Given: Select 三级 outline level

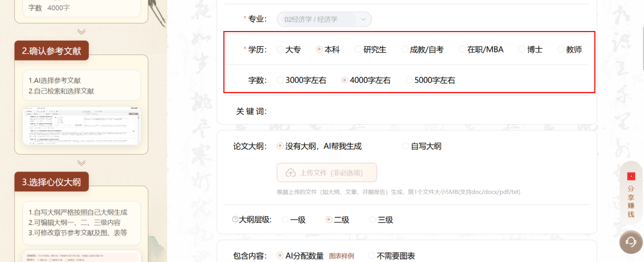Looking at the screenshot, I should tap(373, 220).
